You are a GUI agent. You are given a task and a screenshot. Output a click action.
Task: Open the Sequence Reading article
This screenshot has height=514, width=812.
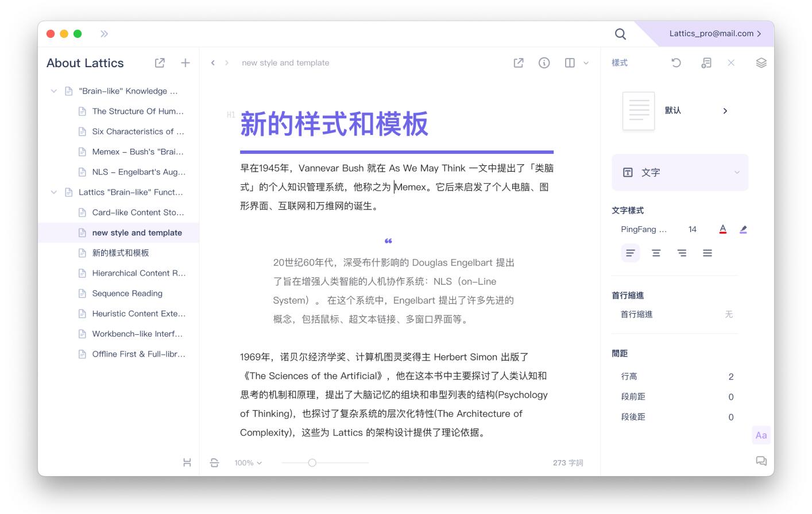click(127, 293)
